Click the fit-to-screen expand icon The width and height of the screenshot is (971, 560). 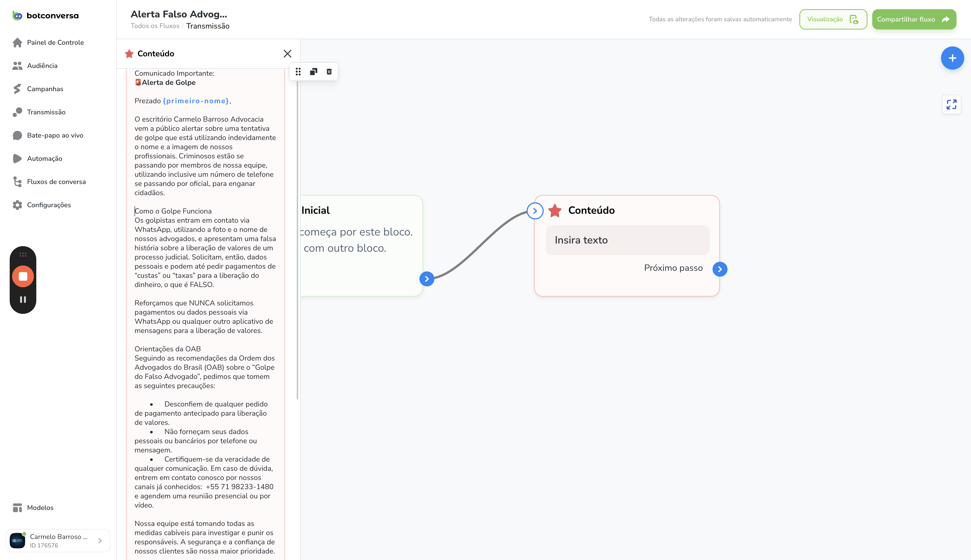(x=951, y=105)
